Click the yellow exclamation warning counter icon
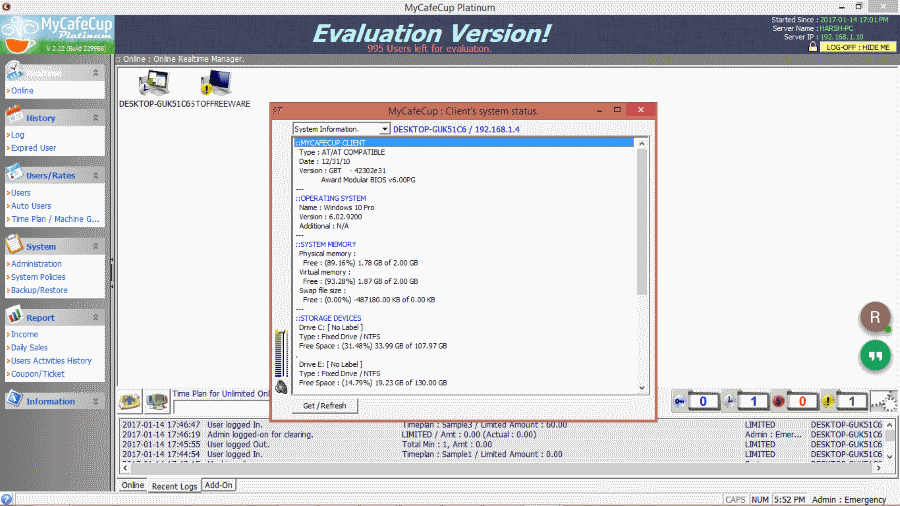Viewport: 900px width, 506px height. [x=828, y=402]
